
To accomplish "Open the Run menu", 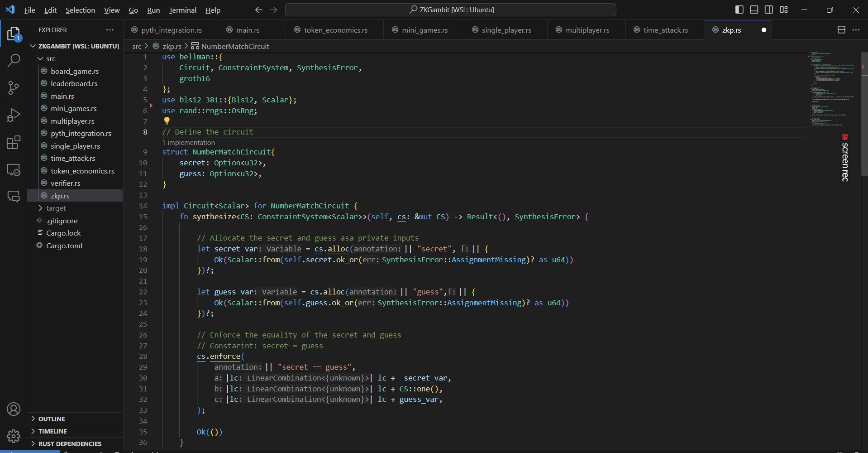I will tap(153, 10).
